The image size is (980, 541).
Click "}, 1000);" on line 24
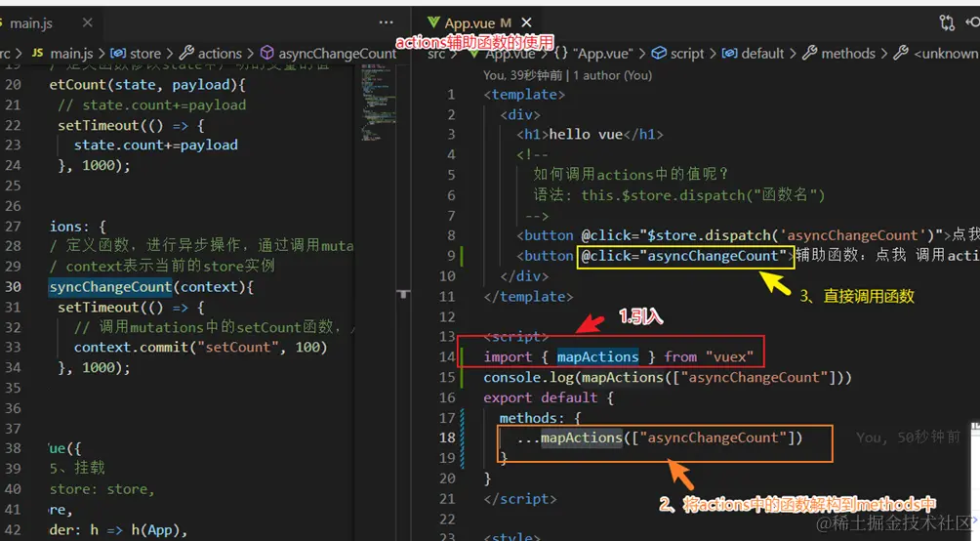coord(94,166)
